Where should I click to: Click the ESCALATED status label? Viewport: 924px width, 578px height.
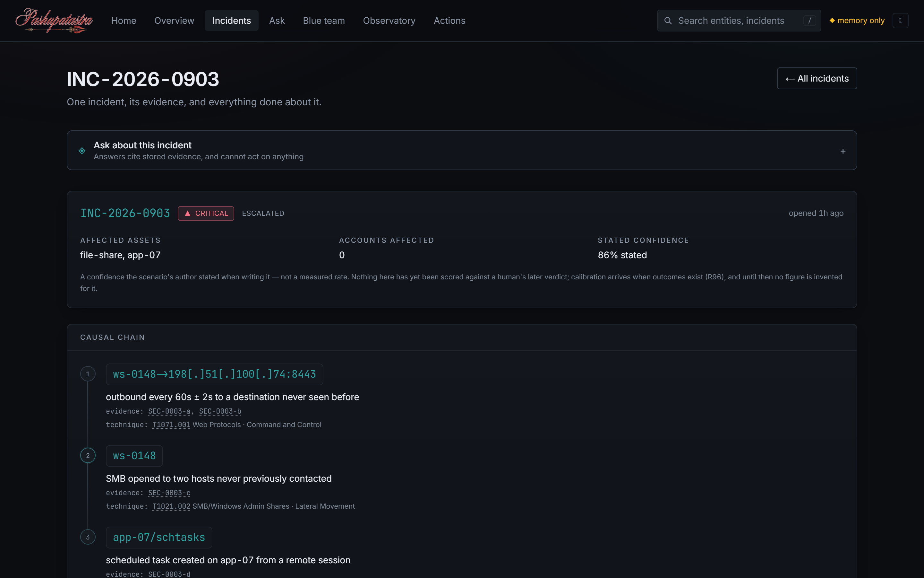pyautogui.click(x=263, y=213)
